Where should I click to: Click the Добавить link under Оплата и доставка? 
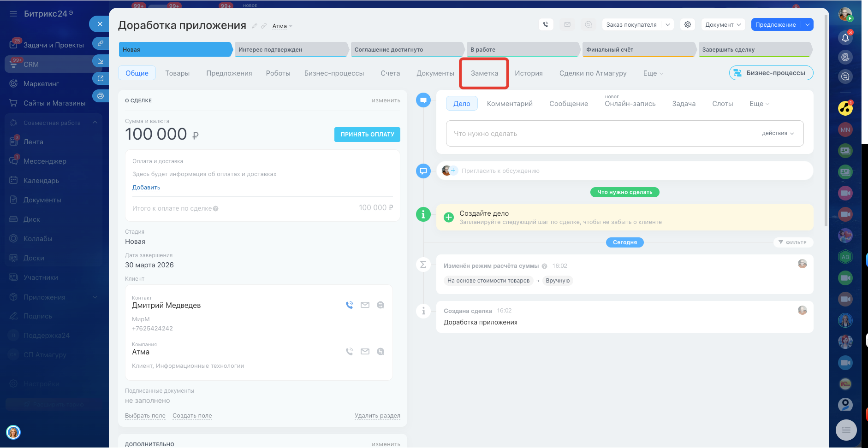(x=146, y=188)
